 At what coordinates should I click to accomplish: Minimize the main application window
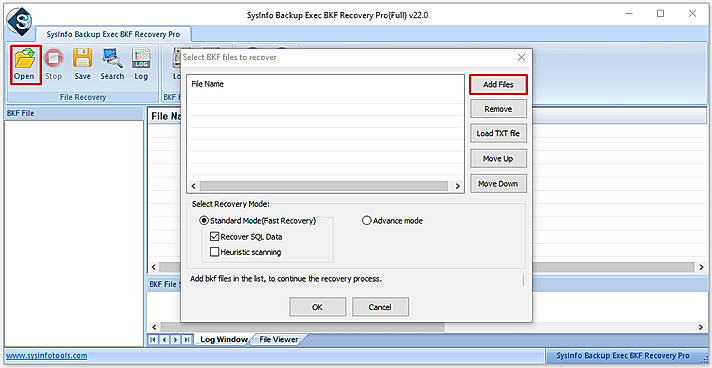(629, 14)
